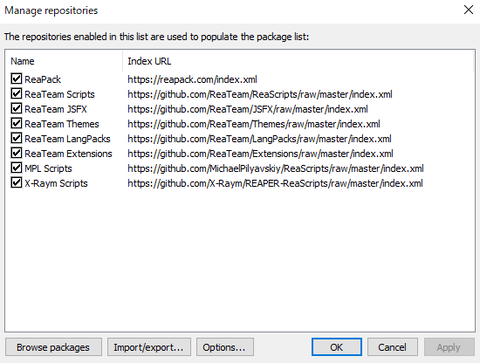480x363 pixels.
Task: Disable the MPL Scripts repository checkbox
Action: pos(16,168)
